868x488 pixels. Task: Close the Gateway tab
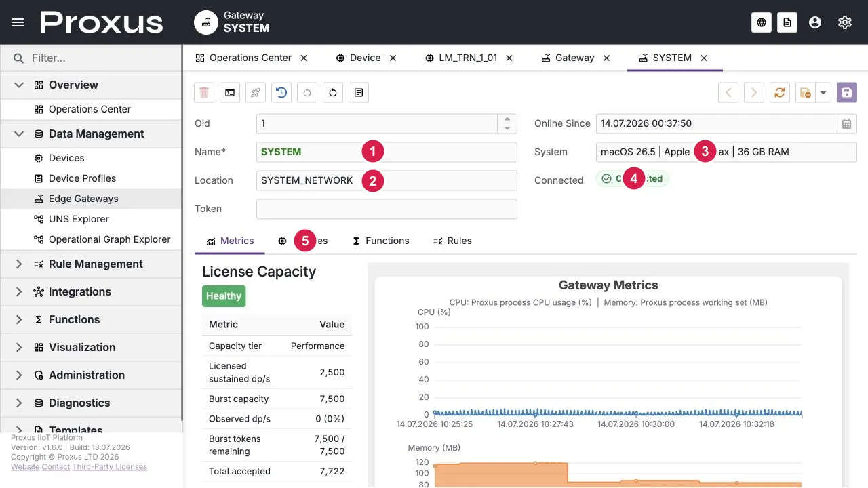coord(606,58)
